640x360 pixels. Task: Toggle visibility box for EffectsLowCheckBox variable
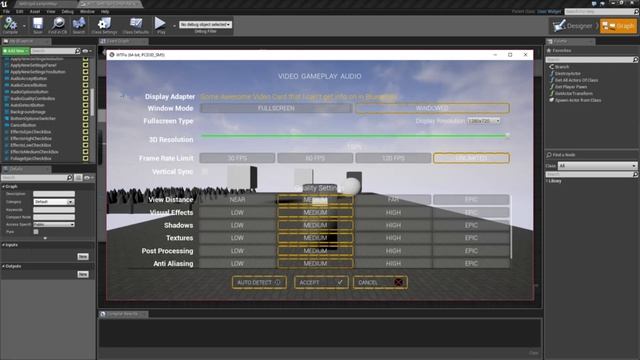pos(85,145)
